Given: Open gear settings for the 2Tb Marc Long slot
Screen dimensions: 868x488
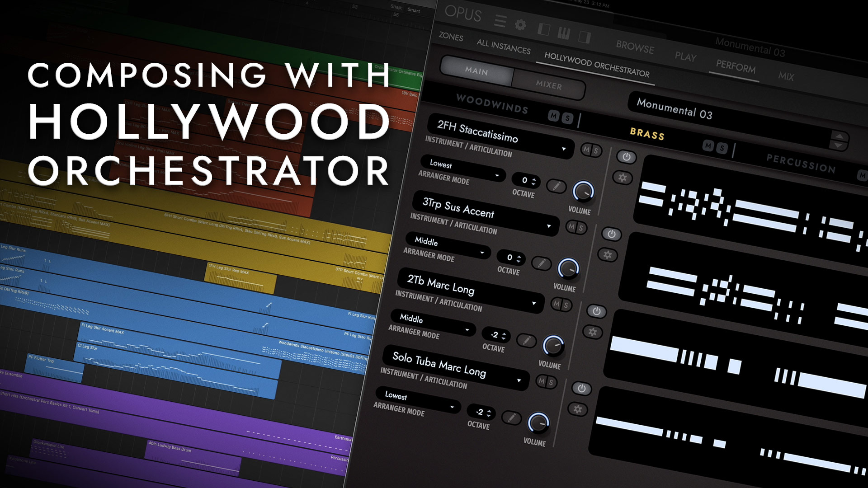Looking at the screenshot, I should coord(593,332).
